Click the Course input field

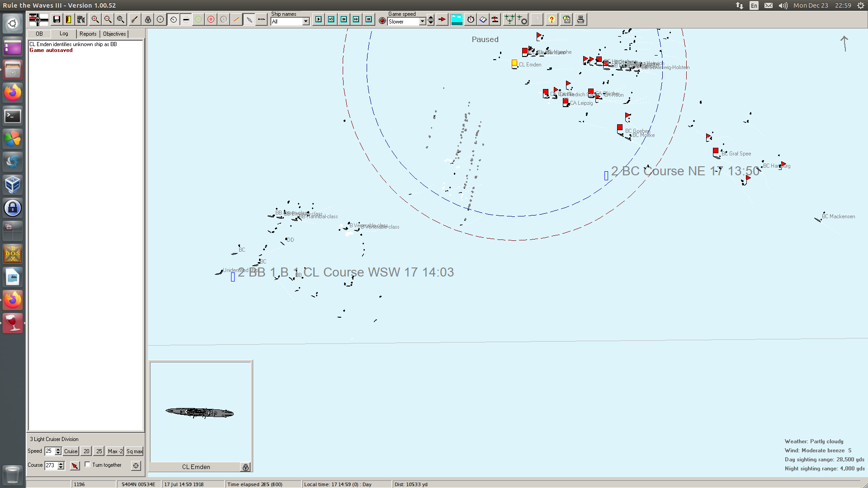(51, 465)
